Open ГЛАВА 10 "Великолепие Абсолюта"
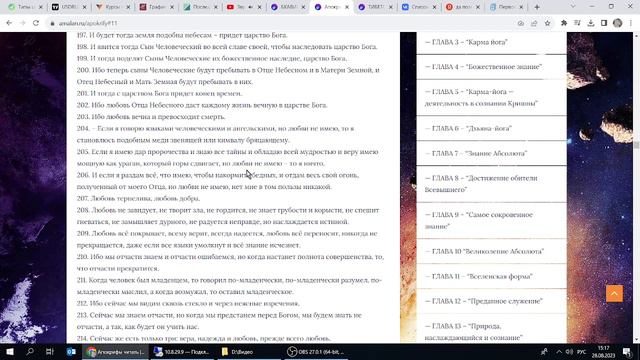The width and height of the screenshot is (640, 360). [x=484, y=251]
